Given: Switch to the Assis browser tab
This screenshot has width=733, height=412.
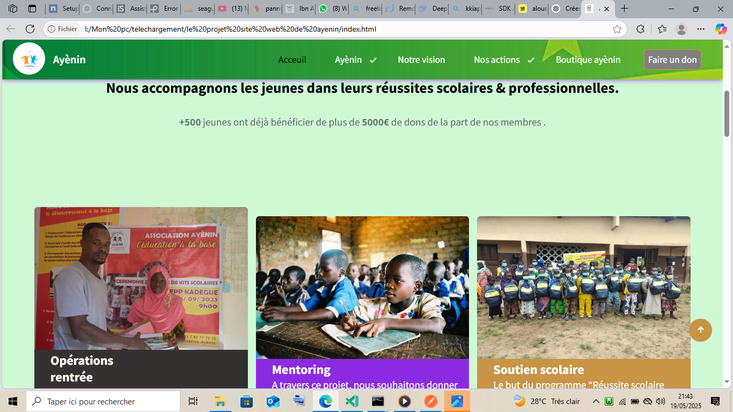Looking at the screenshot, I should tap(131, 8).
